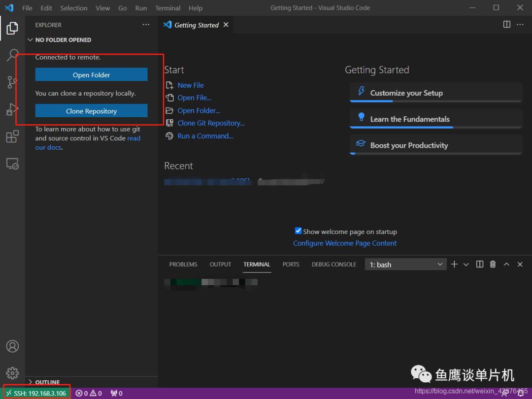The height and width of the screenshot is (399, 532).
Task: Open the Selection menu
Action: pos(73,8)
